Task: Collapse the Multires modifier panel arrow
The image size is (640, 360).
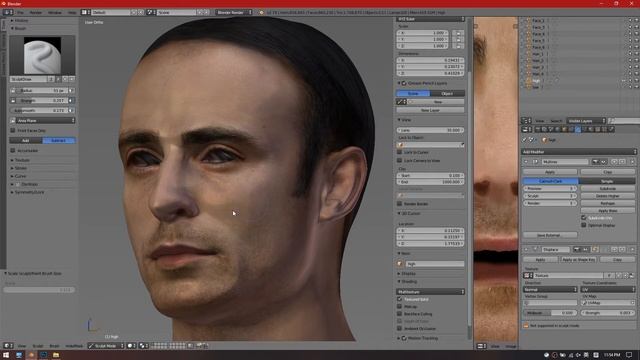Action: tap(526, 162)
